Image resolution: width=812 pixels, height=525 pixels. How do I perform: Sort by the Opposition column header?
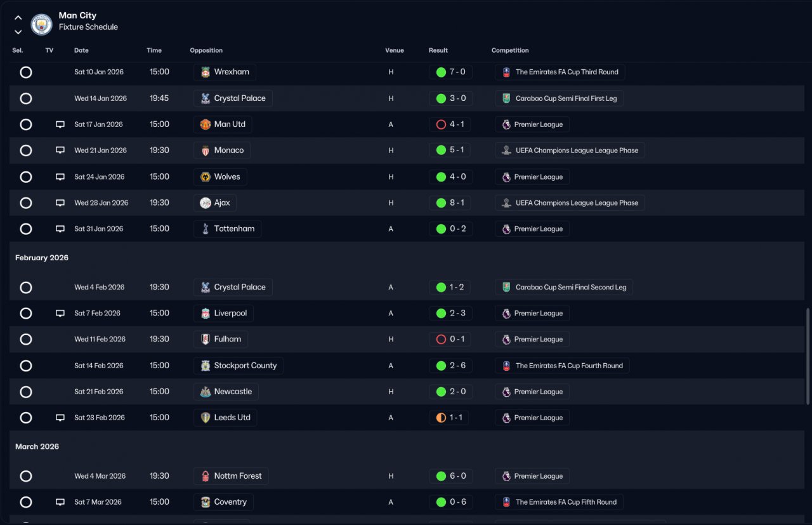coord(206,50)
